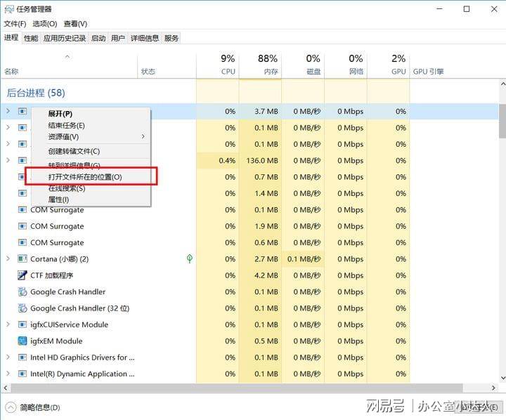Click the vertical scrollbar thumb
This screenshot has width=506, height=420.
tap(502, 121)
